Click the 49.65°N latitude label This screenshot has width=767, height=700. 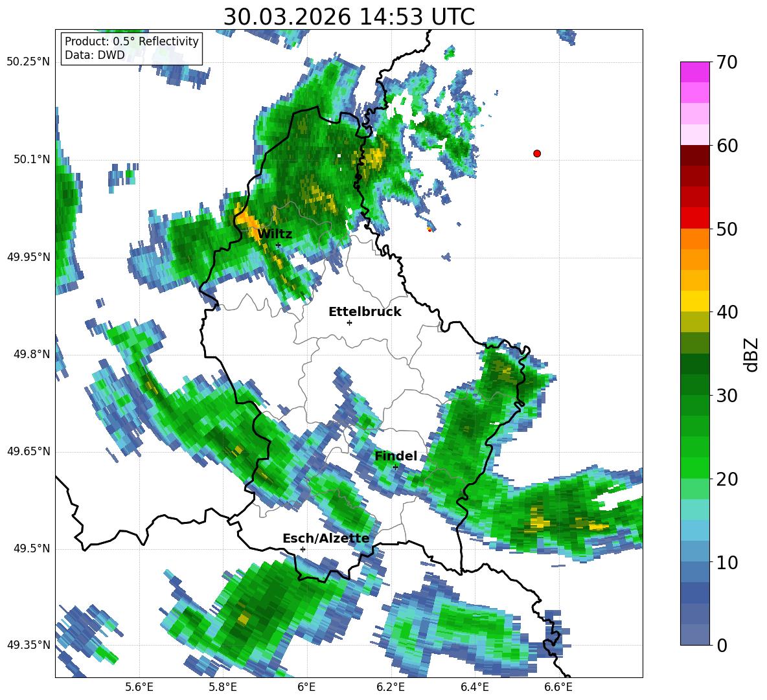[29, 451]
